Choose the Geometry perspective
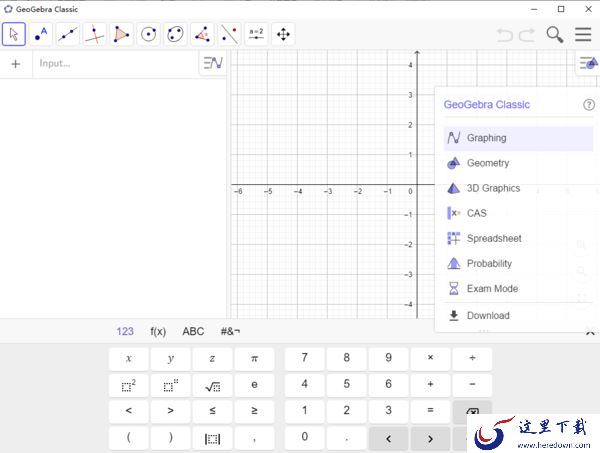The width and height of the screenshot is (600, 453). 518,163
